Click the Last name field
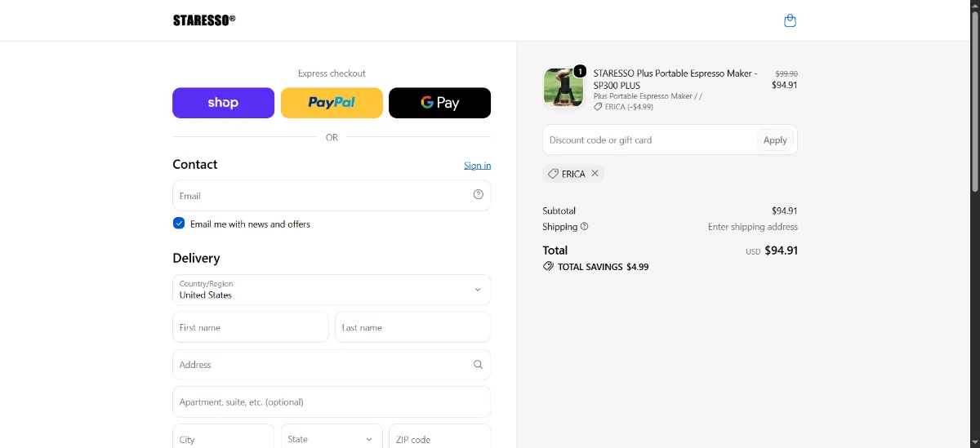 click(412, 327)
